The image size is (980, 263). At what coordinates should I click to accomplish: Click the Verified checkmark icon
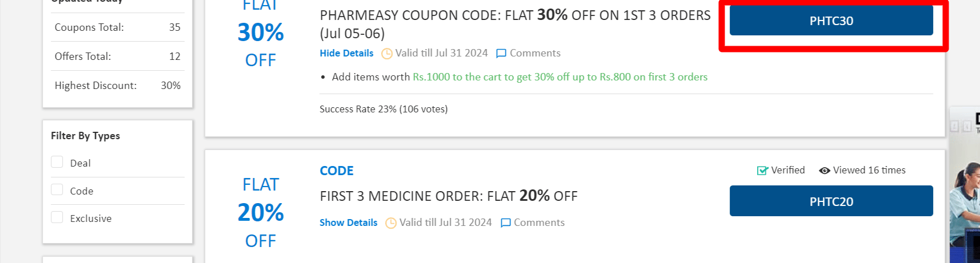tap(762, 171)
